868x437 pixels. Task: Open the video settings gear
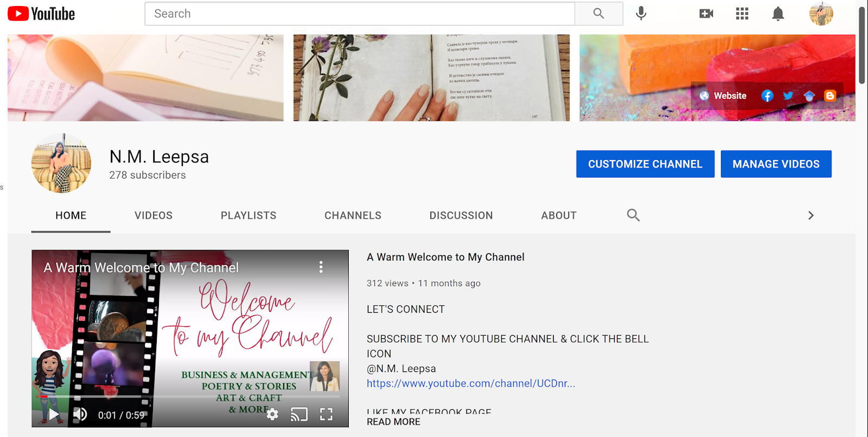click(272, 415)
